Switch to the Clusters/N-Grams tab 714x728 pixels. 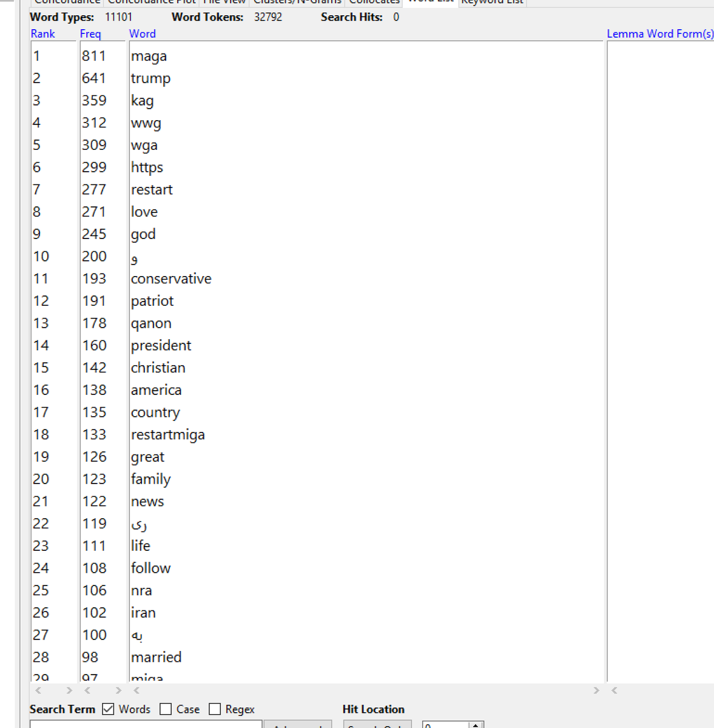coord(297,2)
